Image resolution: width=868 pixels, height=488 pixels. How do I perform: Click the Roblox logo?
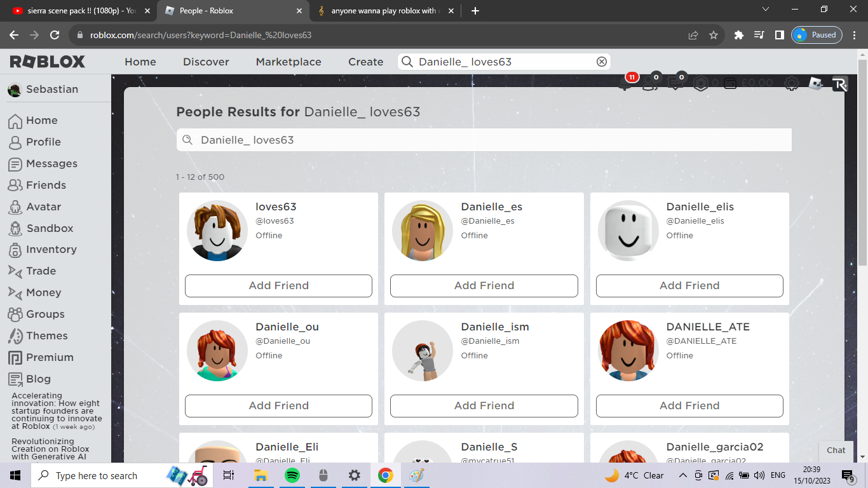(x=48, y=62)
